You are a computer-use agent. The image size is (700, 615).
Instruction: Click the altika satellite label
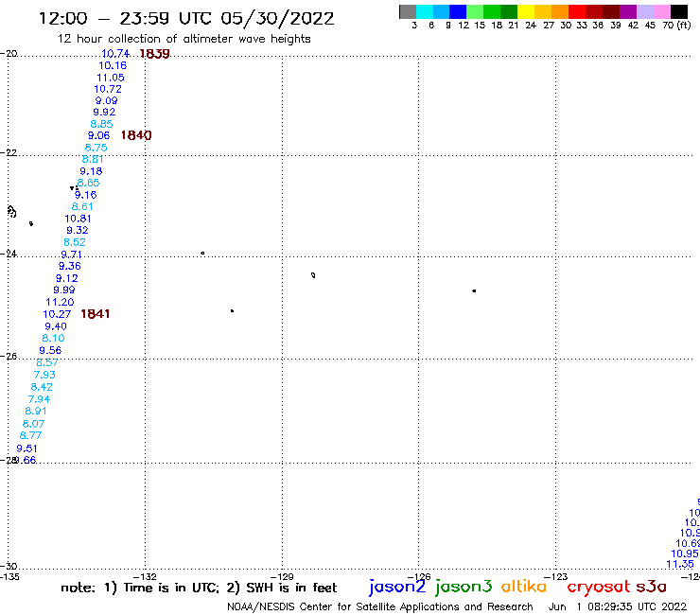click(x=524, y=587)
